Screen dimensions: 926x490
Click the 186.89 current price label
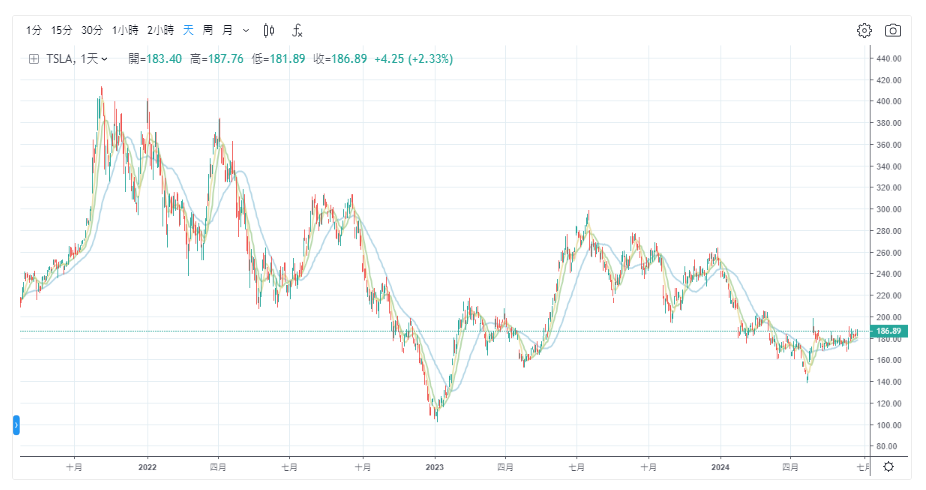point(888,331)
